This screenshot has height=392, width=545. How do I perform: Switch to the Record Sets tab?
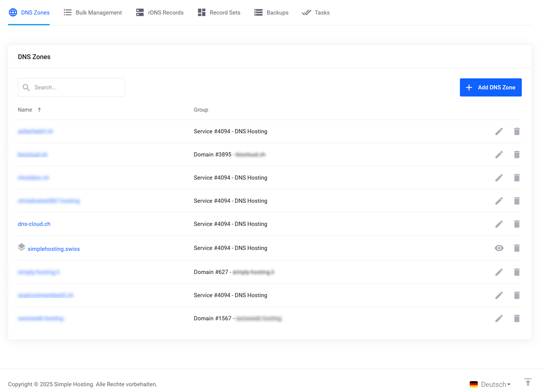point(219,12)
